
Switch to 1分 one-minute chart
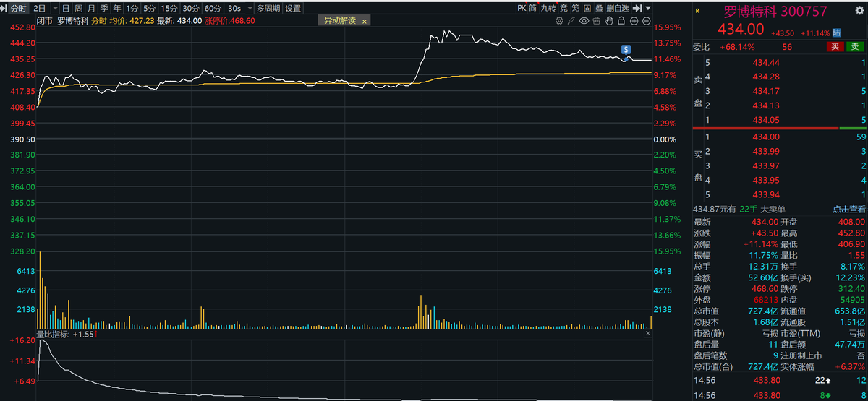tap(132, 9)
